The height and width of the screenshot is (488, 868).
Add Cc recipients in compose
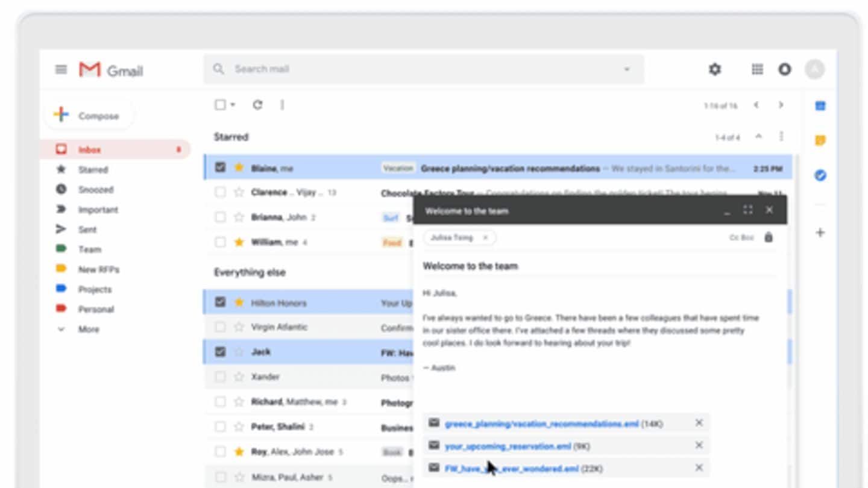735,238
